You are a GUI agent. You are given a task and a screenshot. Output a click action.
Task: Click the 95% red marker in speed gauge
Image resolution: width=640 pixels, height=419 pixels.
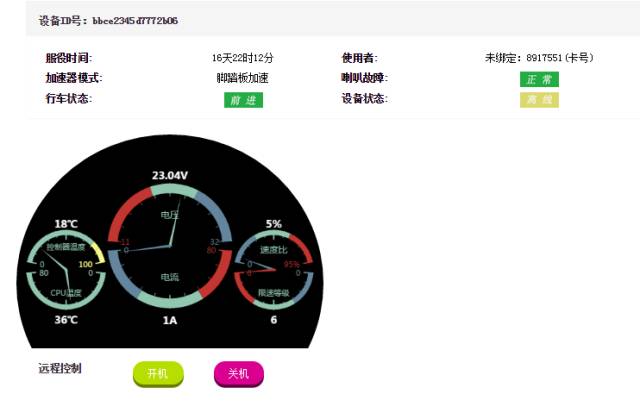(x=292, y=264)
